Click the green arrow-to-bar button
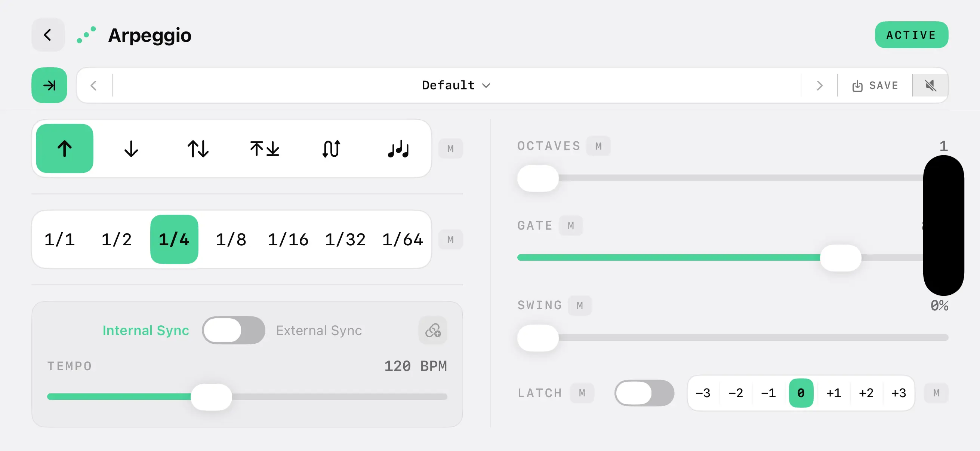Viewport: 980px width, 451px height. 49,85
